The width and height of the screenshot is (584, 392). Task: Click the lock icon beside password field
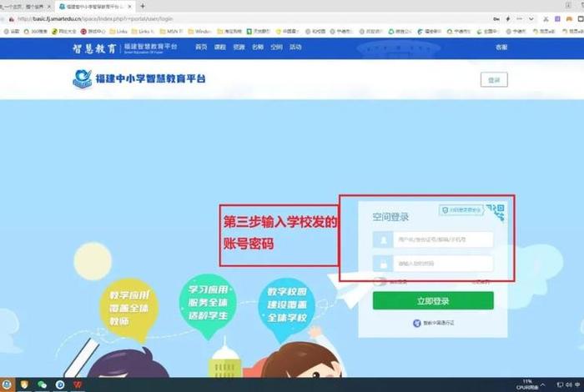coord(383,264)
